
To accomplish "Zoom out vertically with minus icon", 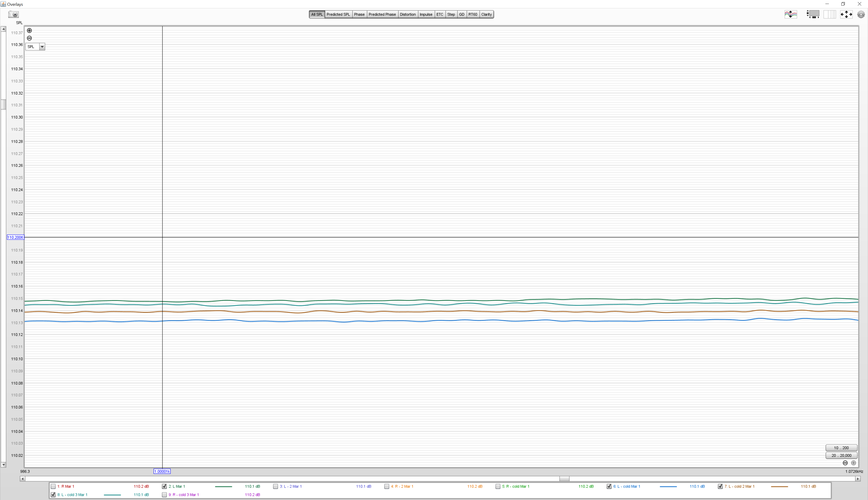I will click(30, 38).
